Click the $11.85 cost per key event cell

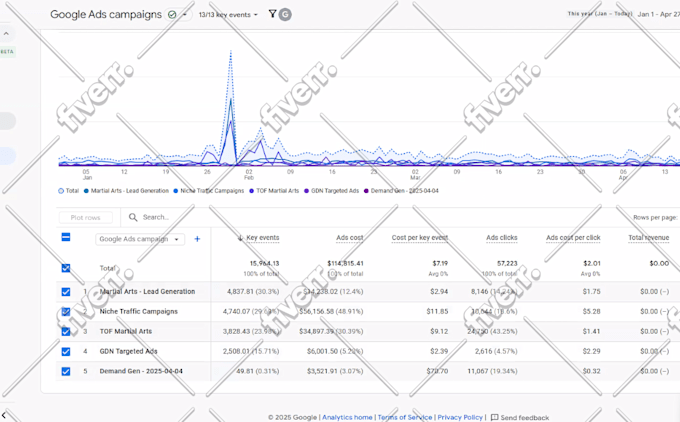click(437, 312)
